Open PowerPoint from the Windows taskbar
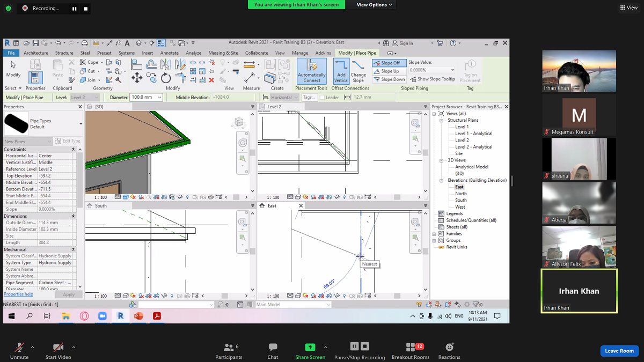Image resolution: width=644 pixels, height=362 pixels. [138, 316]
